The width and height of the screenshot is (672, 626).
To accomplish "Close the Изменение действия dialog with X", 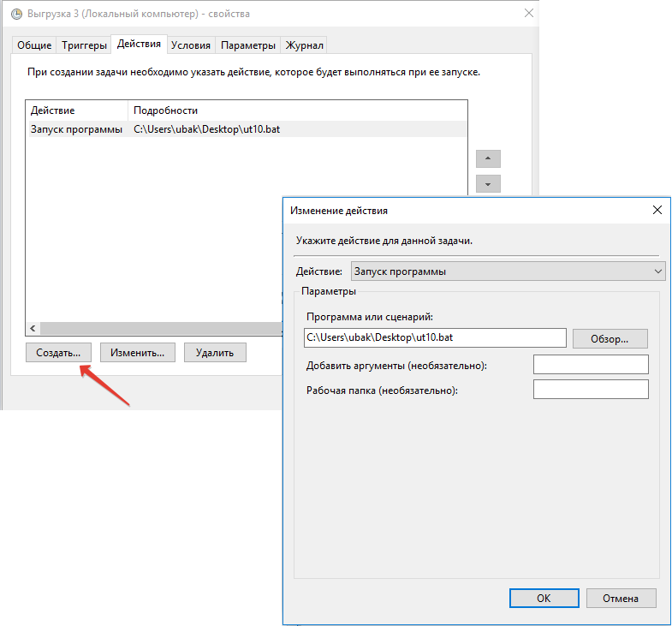I will click(657, 210).
